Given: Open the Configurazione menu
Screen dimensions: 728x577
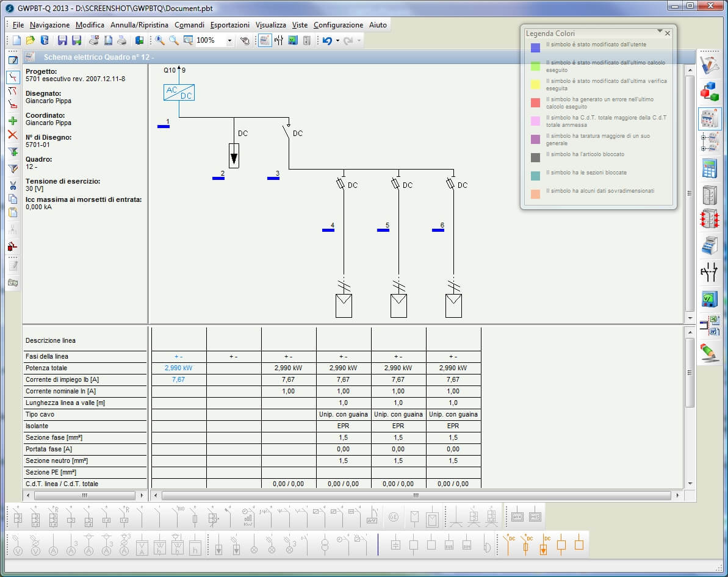Looking at the screenshot, I should (x=338, y=24).
